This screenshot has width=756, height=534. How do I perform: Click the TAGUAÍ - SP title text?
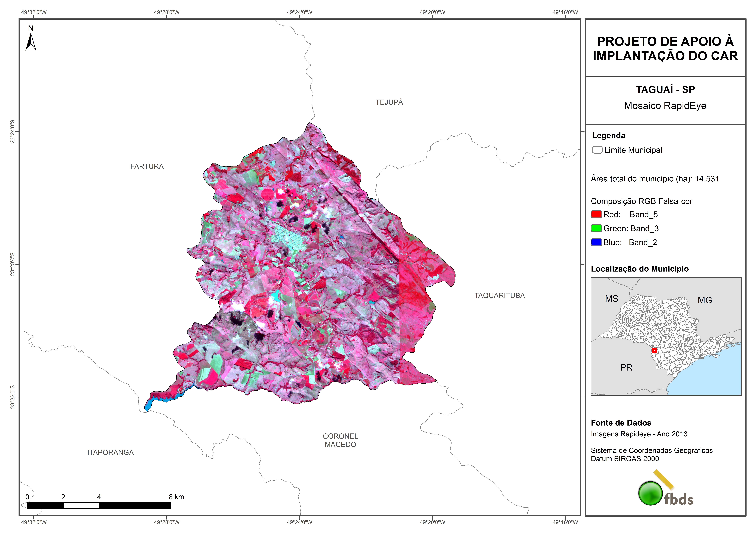665,90
